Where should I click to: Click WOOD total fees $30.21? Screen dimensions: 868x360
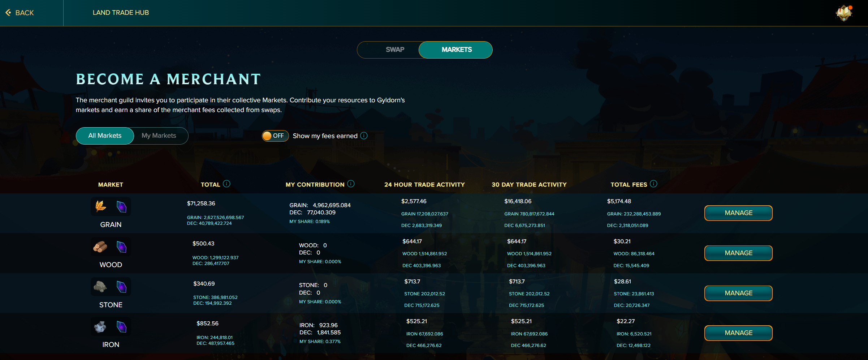pyautogui.click(x=622, y=241)
